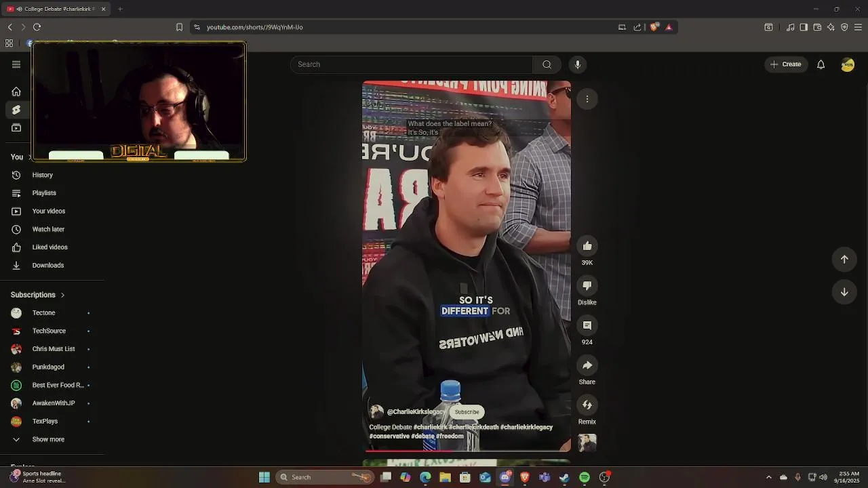Image resolution: width=868 pixels, height=488 pixels.
Task: Click the YouTube search magnifier button
Action: click(547, 64)
